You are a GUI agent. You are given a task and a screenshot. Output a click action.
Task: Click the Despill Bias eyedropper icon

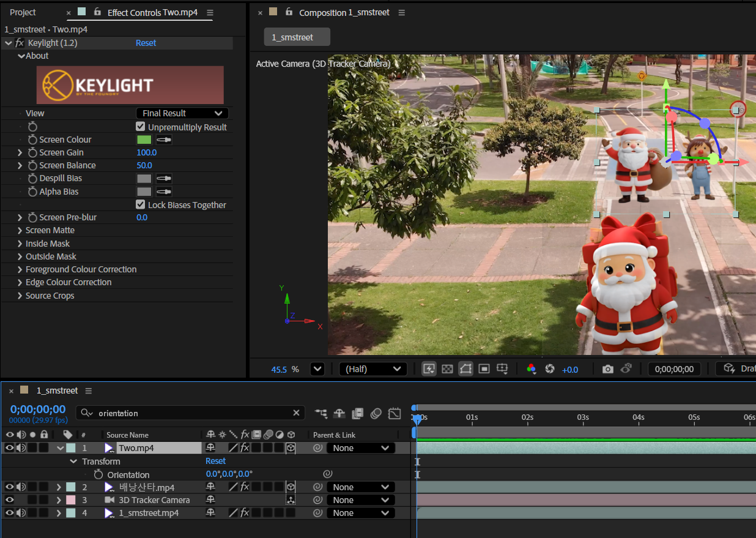click(x=163, y=178)
